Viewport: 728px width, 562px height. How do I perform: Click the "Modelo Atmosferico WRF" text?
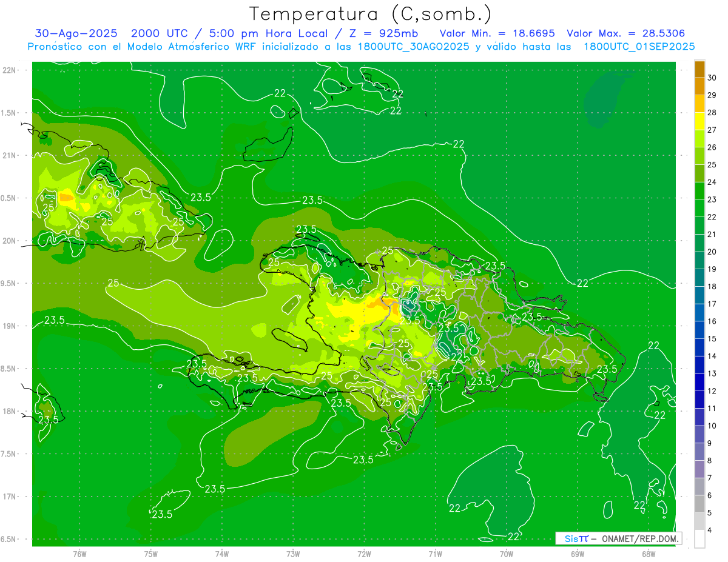coord(192,46)
